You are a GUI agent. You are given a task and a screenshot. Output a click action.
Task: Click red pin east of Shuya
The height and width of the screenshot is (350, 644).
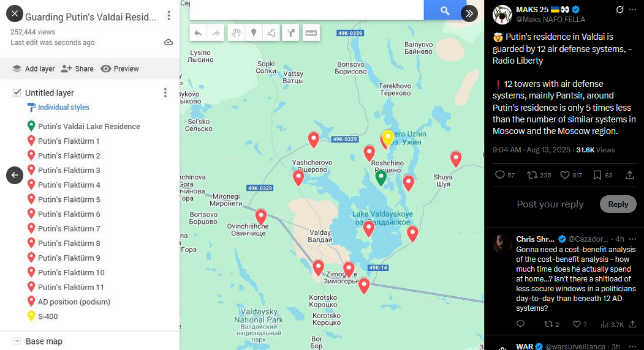point(455,159)
